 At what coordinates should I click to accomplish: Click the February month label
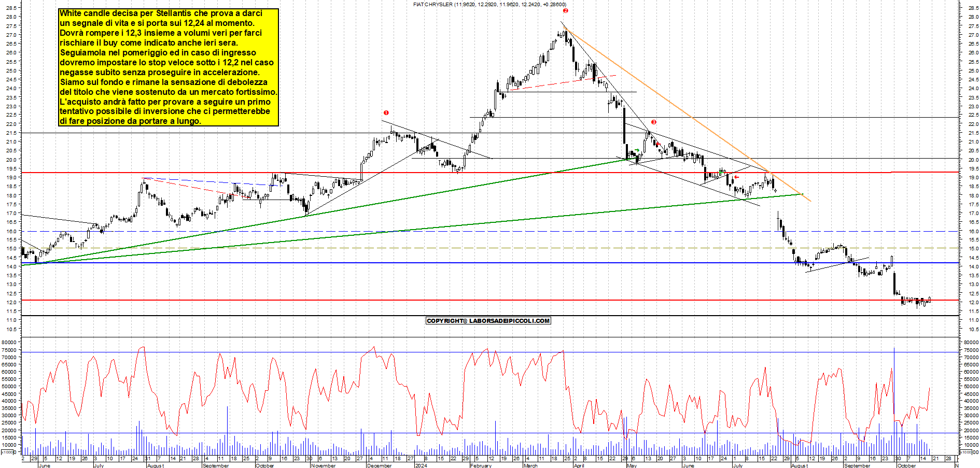(x=481, y=465)
